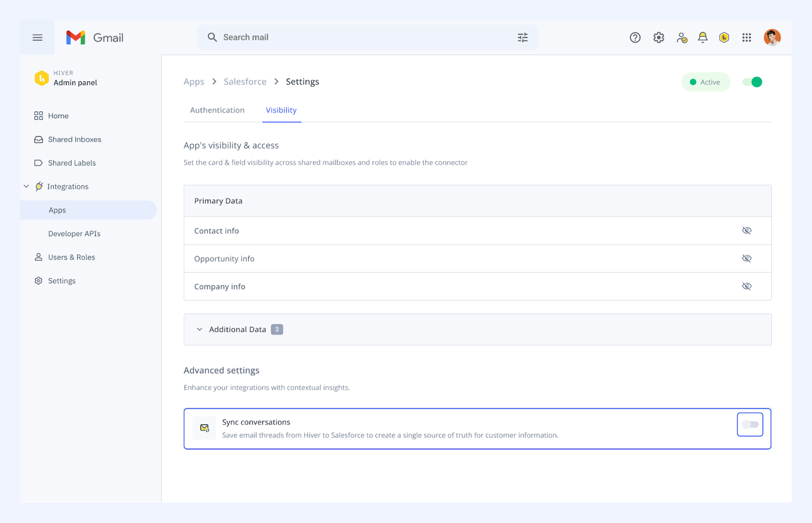
Task: Go to Apps breadcrumb link
Action: [x=194, y=82]
